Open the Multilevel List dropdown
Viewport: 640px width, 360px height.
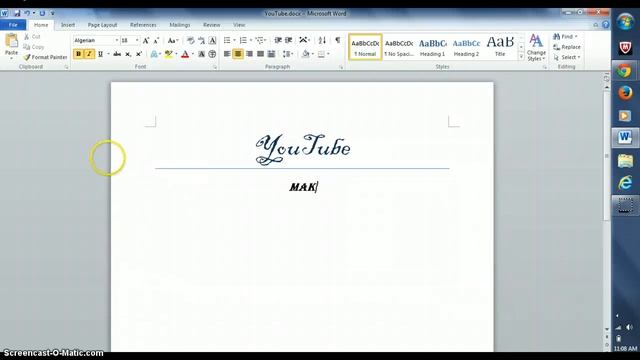266,40
